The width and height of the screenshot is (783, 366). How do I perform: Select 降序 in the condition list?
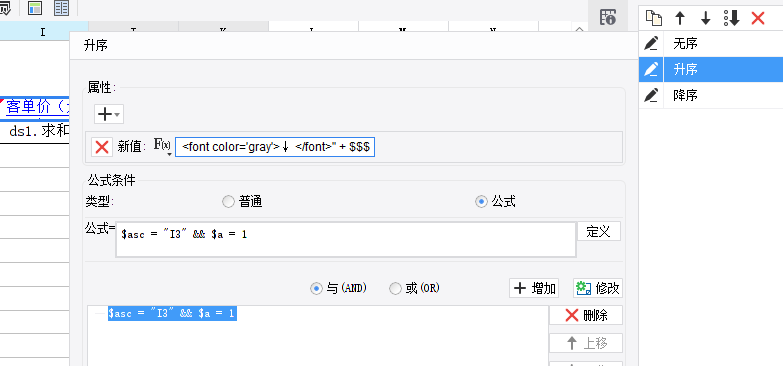(723, 95)
